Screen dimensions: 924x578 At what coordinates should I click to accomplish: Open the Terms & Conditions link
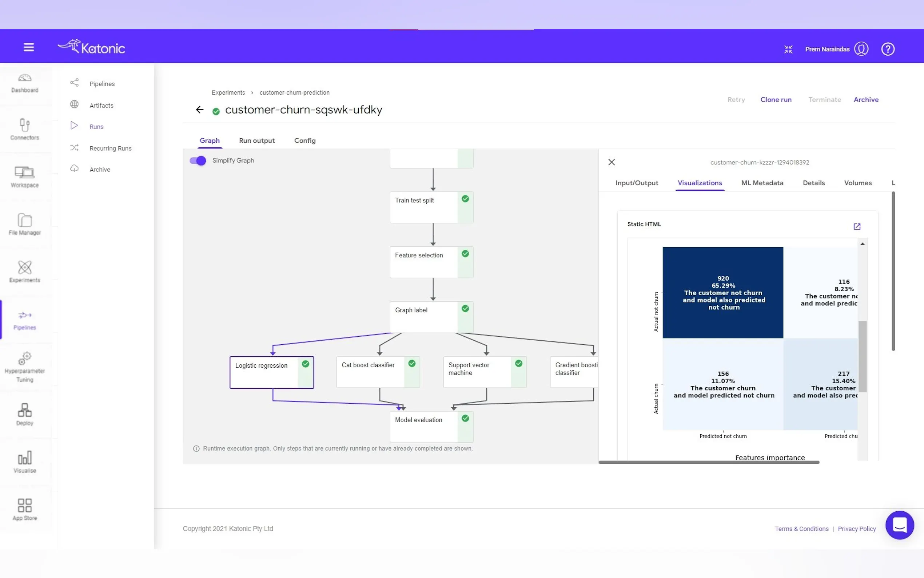[x=801, y=529]
